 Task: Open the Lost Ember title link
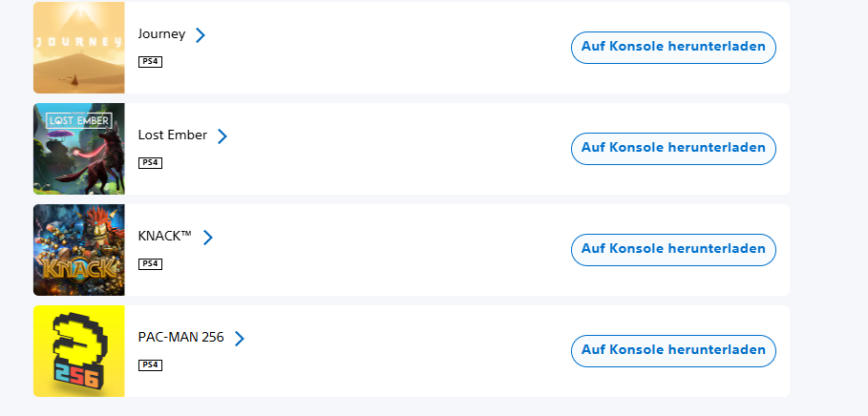tap(173, 135)
